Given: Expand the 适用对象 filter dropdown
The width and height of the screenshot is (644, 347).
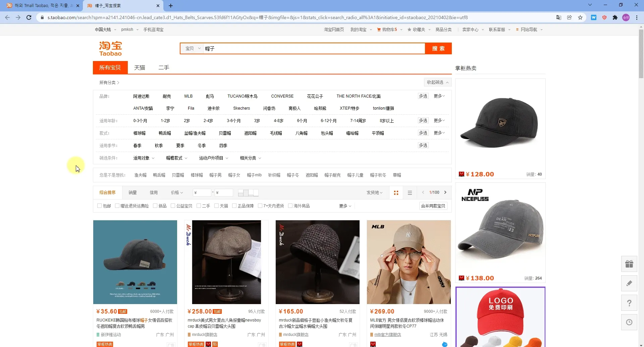Looking at the screenshot, I should (144, 158).
